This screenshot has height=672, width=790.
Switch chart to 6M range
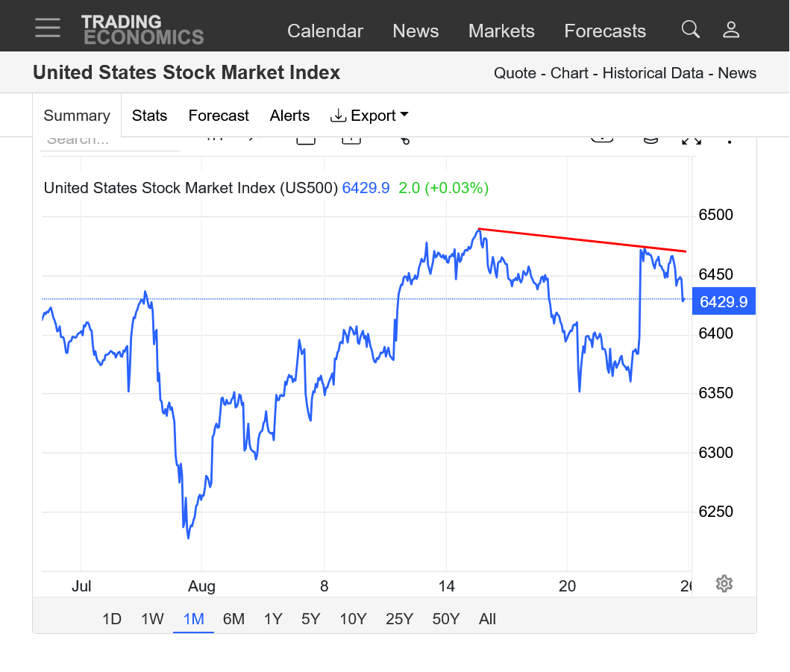[x=233, y=619]
